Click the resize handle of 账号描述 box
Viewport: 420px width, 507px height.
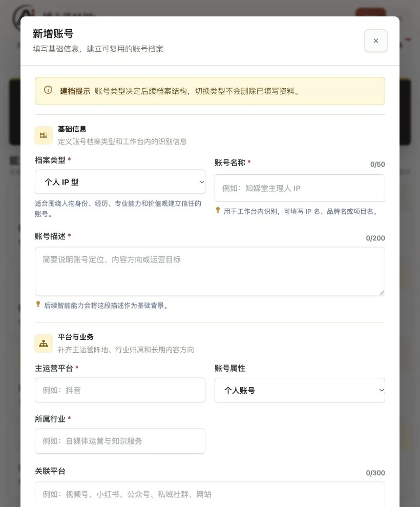tap(382, 293)
